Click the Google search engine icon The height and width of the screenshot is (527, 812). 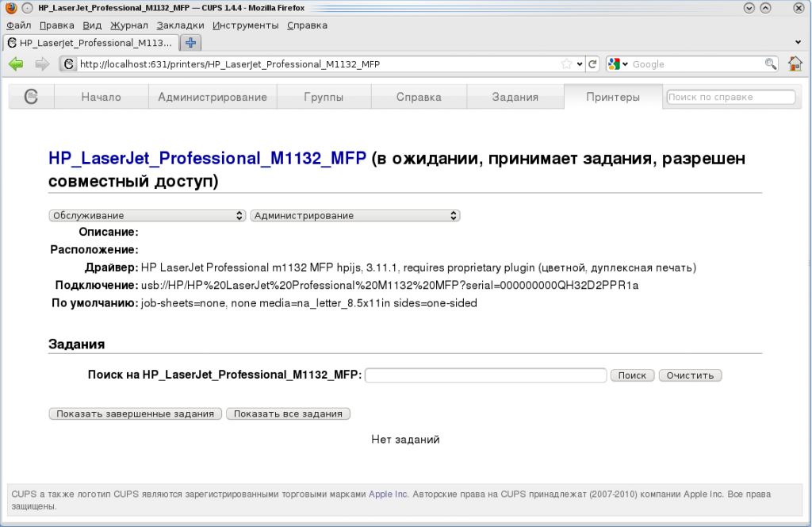tap(615, 63)
